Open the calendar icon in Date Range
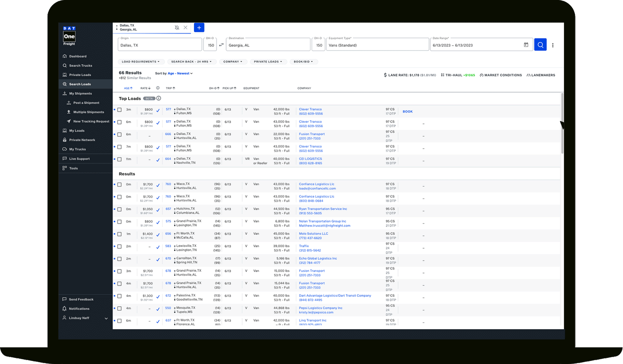 [x=526, y=44]
